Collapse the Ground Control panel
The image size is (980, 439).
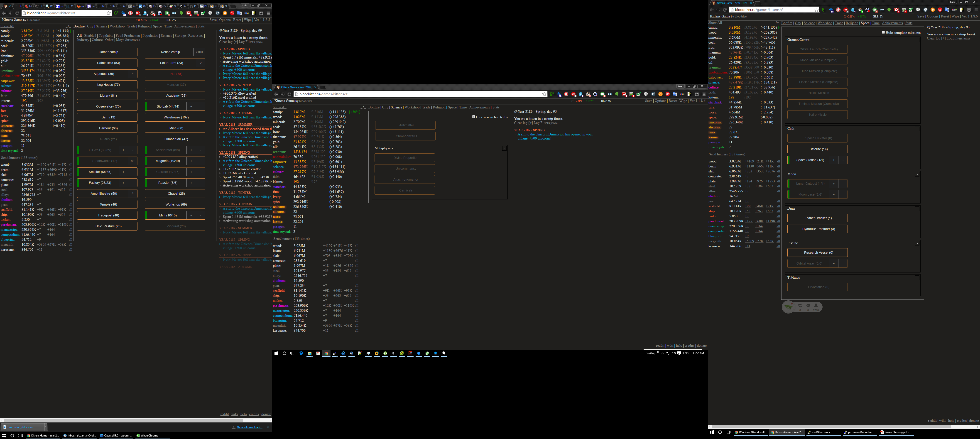point(917,40)
